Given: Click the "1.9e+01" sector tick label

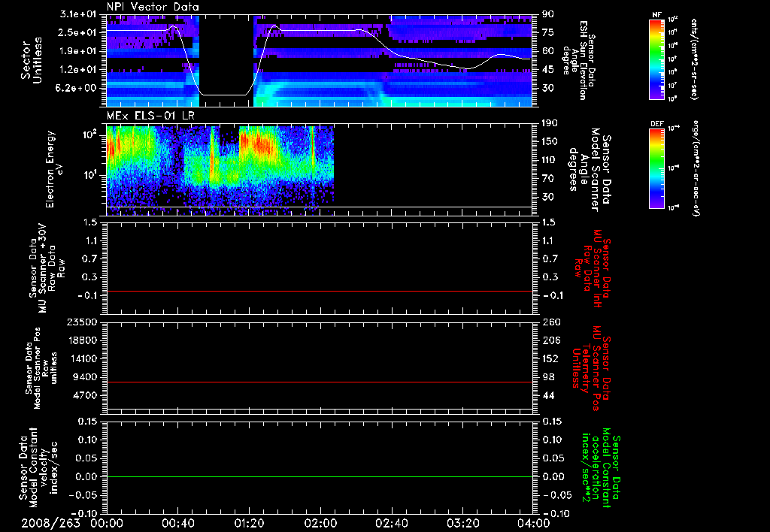Looking at the screenshot, I should [x=78, y=51].
